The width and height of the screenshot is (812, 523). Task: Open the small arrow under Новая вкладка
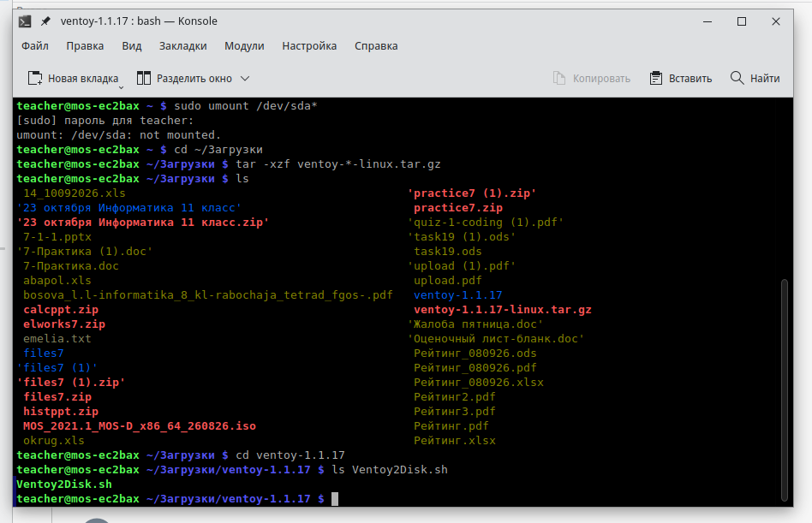(121, 88)
